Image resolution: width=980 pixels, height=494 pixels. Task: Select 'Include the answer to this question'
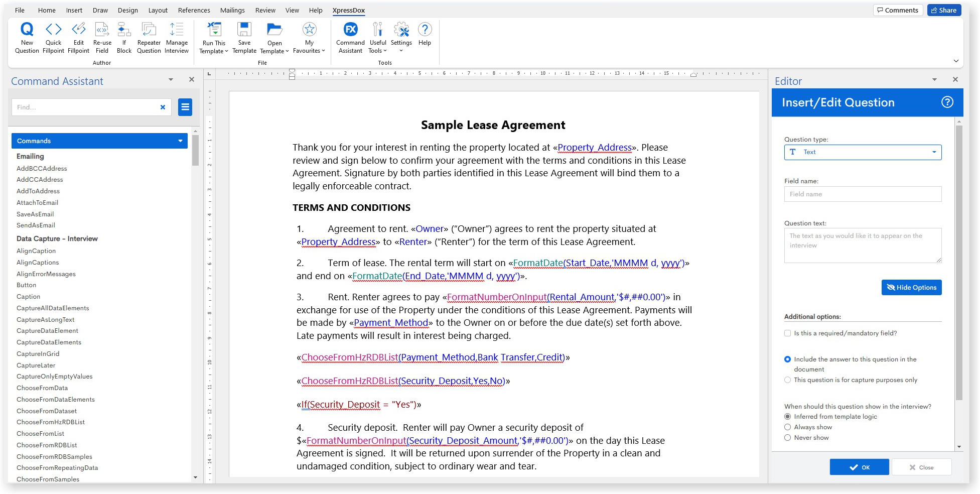[787, 359]
